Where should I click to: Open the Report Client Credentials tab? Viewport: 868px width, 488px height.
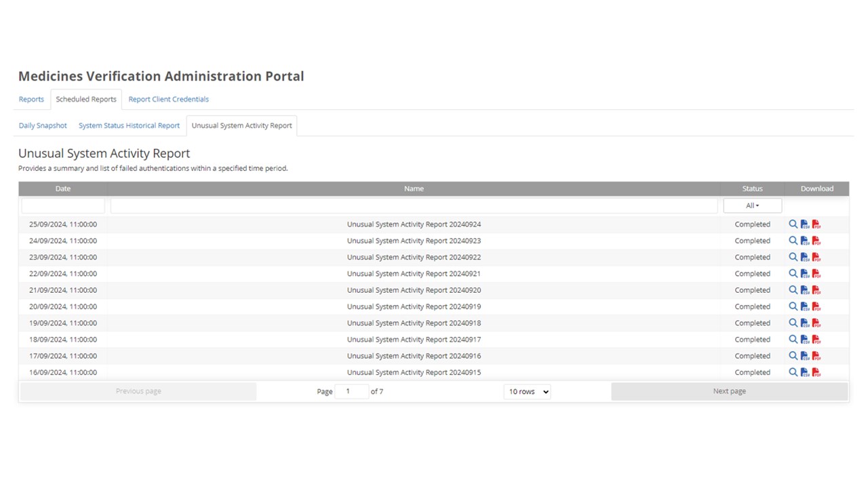168,99
